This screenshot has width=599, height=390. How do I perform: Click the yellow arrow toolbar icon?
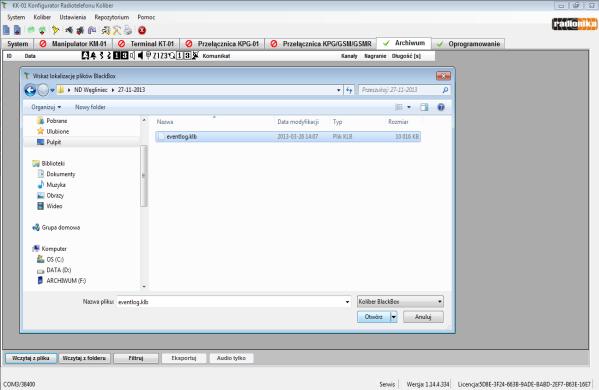pos(55,30)
